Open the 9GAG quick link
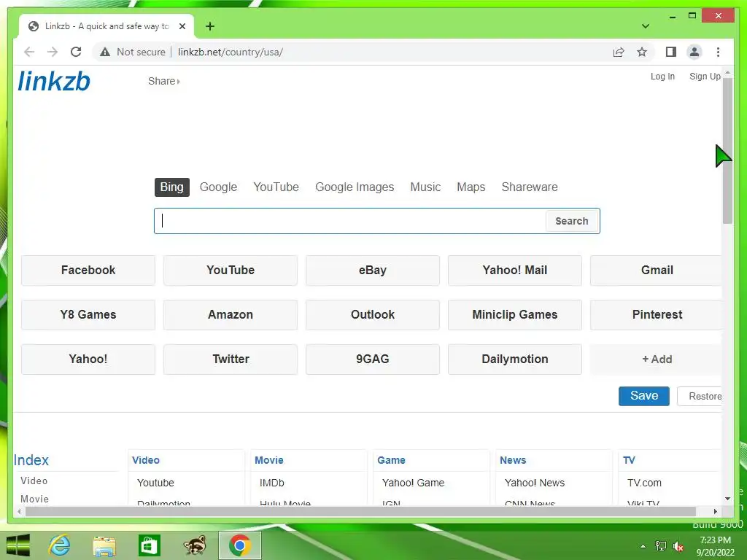 click(x=373, y=359)
